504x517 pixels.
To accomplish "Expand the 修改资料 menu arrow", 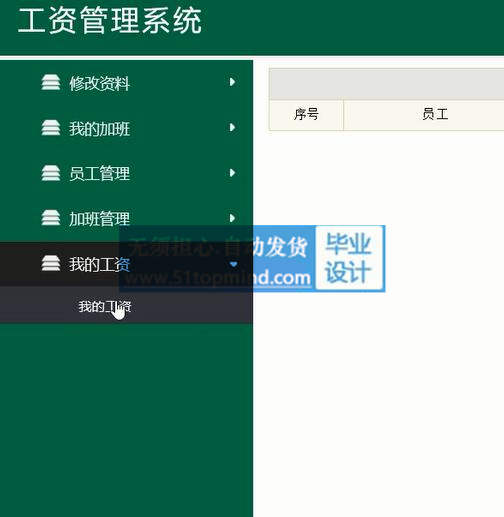I will 232,82.
